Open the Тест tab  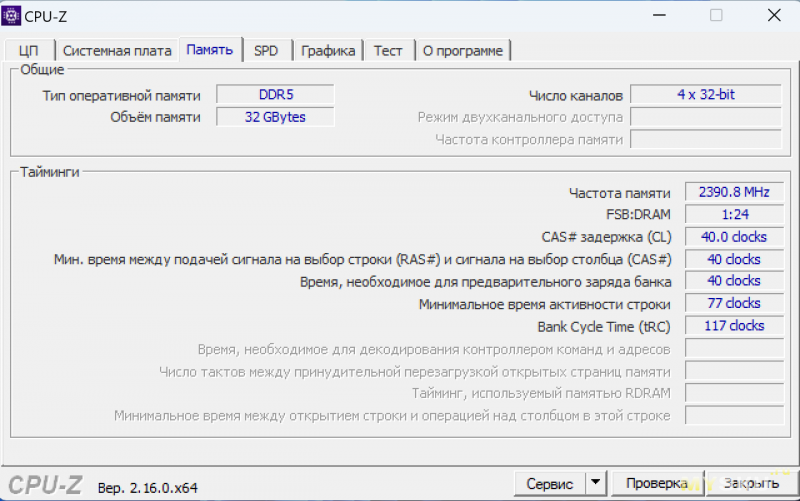click(x=388, y=51)
